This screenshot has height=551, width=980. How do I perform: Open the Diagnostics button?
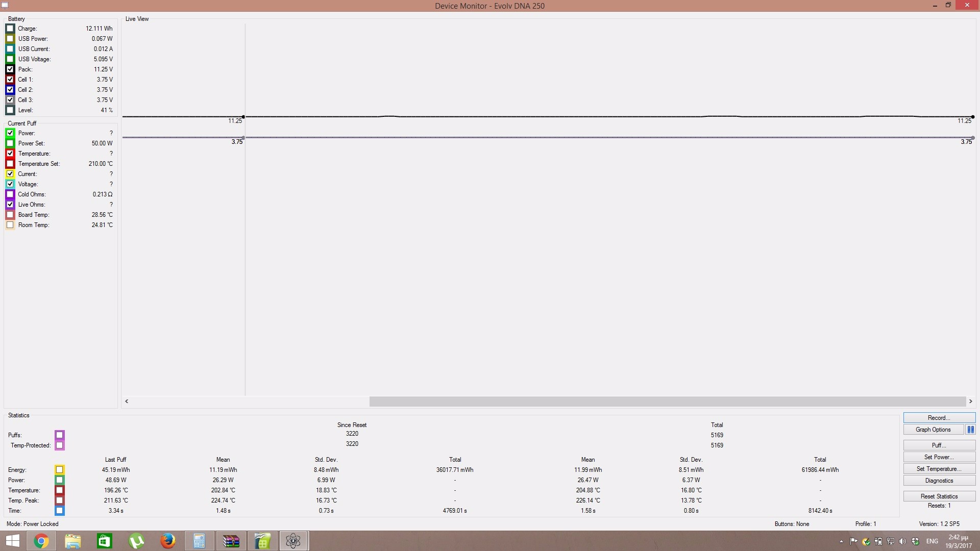pos(939,481)
